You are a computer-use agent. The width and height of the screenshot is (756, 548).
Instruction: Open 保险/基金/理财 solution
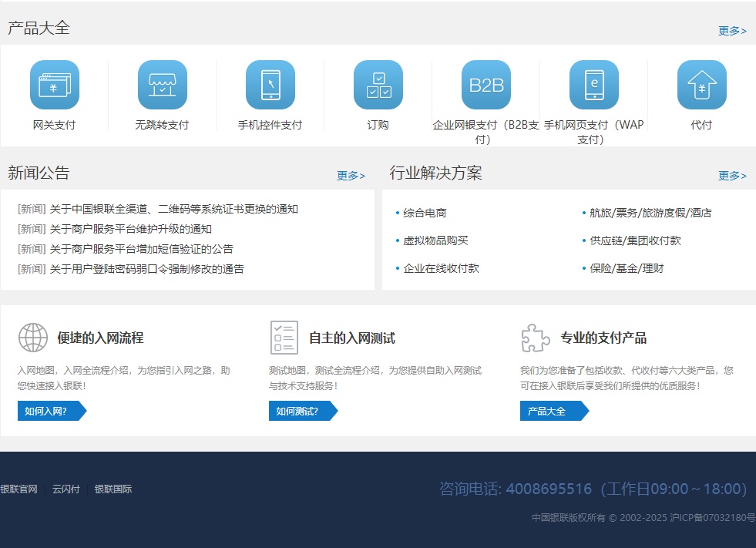click(627, 268)
